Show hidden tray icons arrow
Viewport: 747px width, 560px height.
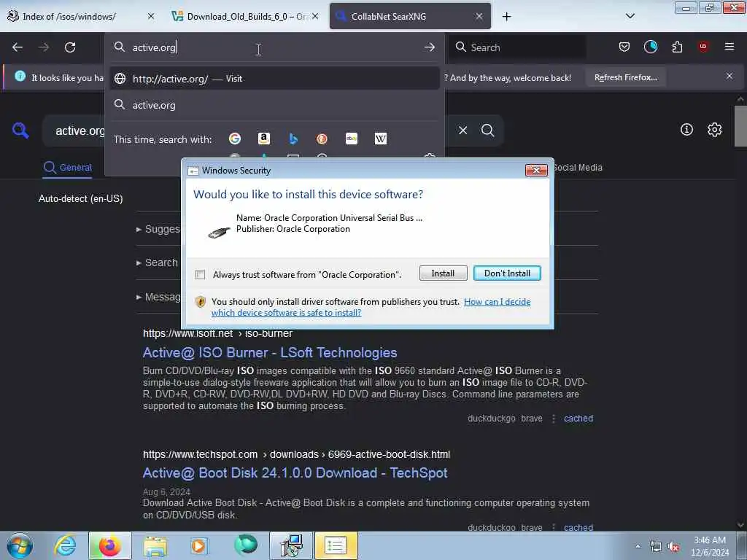pos(638,547)
